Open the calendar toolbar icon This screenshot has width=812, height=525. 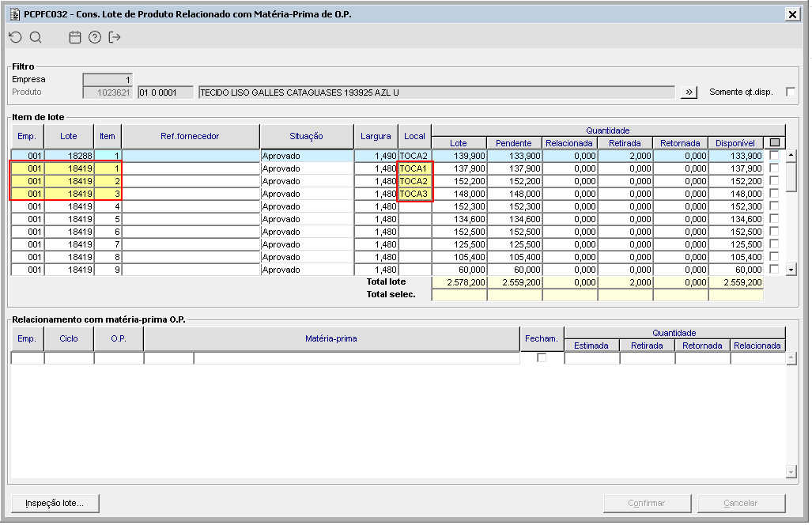click(75, 37)
